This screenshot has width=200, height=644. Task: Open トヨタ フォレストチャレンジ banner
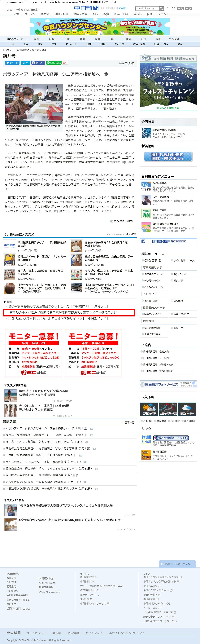(x=168, y=86)
